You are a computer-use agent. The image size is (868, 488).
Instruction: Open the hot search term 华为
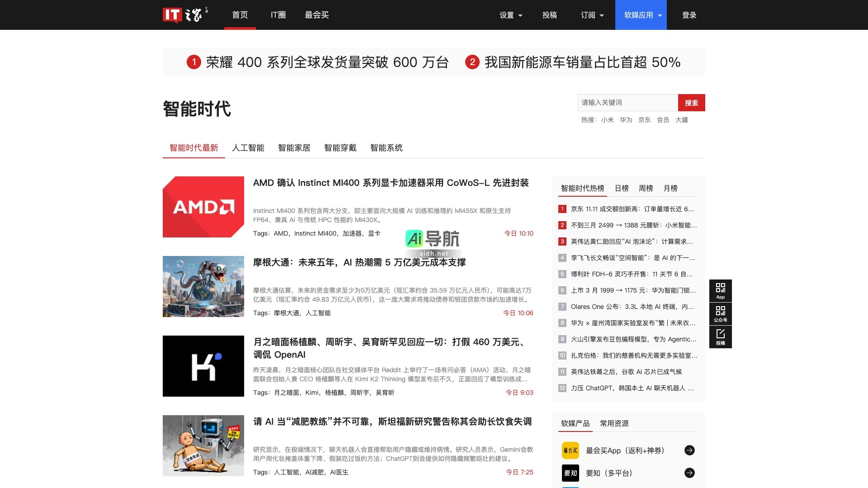click(x=625, y=120)
